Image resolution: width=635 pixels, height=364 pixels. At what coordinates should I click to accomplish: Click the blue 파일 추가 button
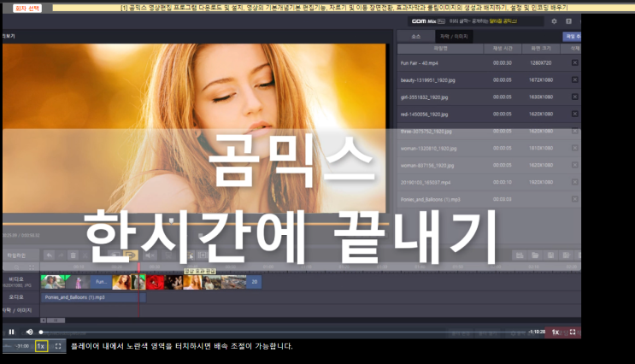tap(572, 37)
